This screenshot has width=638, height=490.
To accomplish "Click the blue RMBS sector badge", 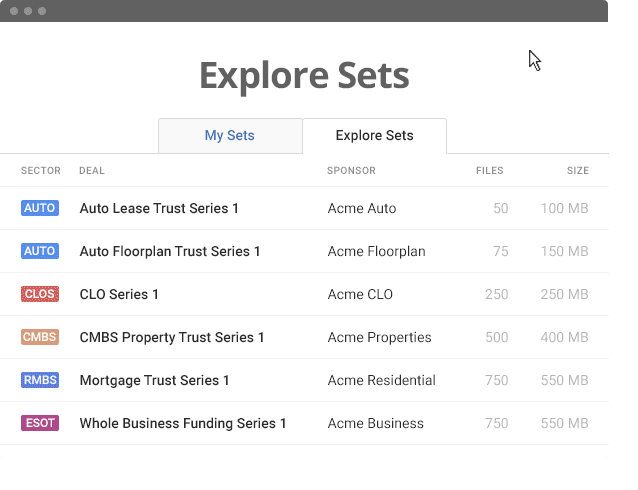I will (x=40, y=380).
